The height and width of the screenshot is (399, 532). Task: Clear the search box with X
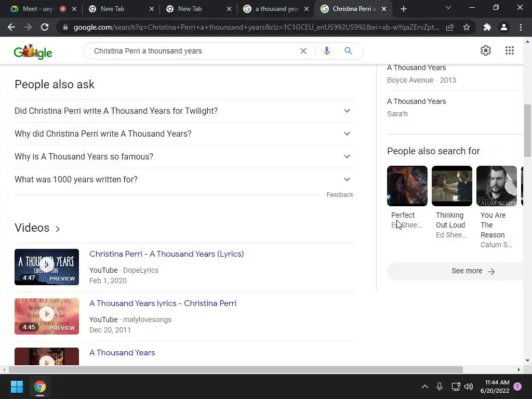pos(303,51)
